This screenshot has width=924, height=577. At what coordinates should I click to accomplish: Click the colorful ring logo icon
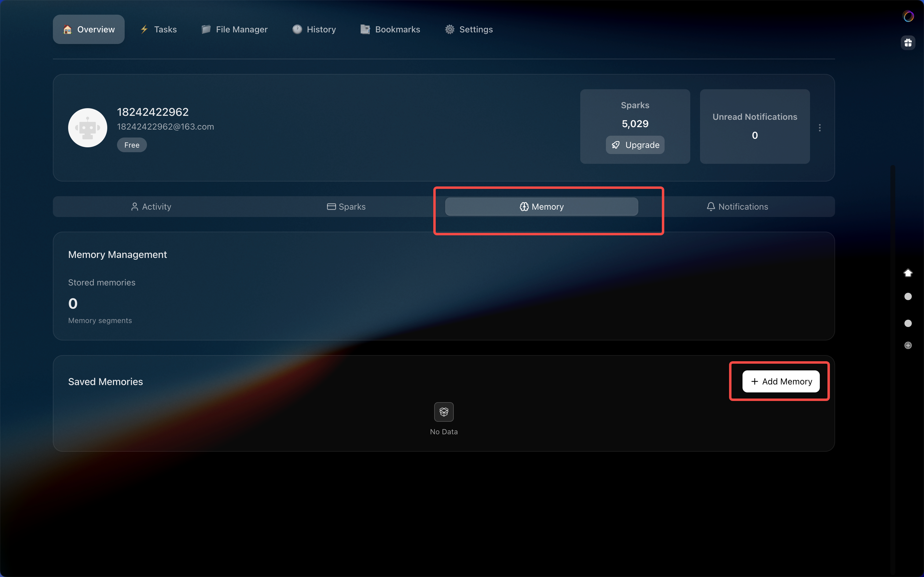click(x=908, y=17)
